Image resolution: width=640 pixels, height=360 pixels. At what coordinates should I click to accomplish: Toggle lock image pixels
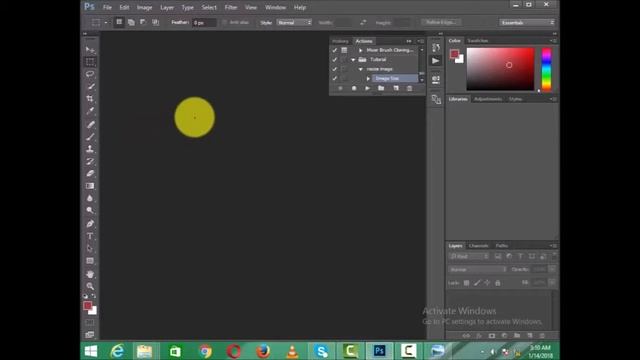pyautogui.click(x=477, y=282)
